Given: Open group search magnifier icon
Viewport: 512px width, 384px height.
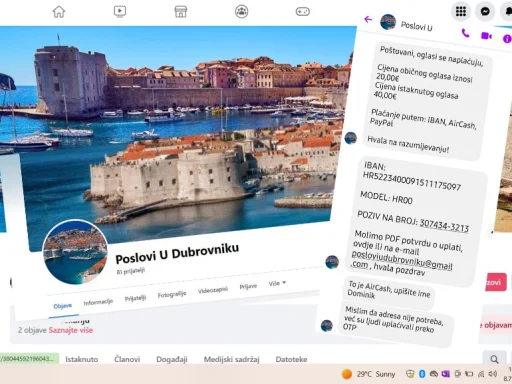Looking at the screenshot, I should (494, 359).
